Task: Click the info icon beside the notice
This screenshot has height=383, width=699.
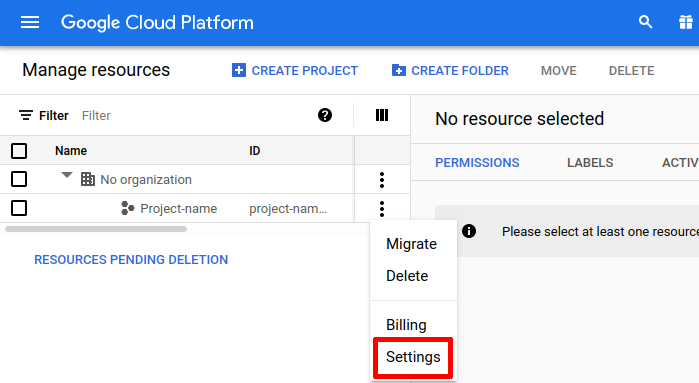Action: [x=469, y=231]
